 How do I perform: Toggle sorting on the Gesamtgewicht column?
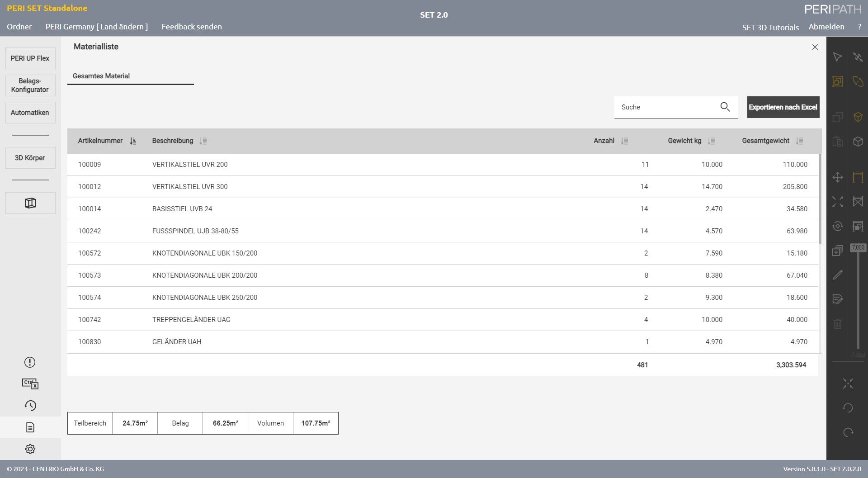(798, 141)
